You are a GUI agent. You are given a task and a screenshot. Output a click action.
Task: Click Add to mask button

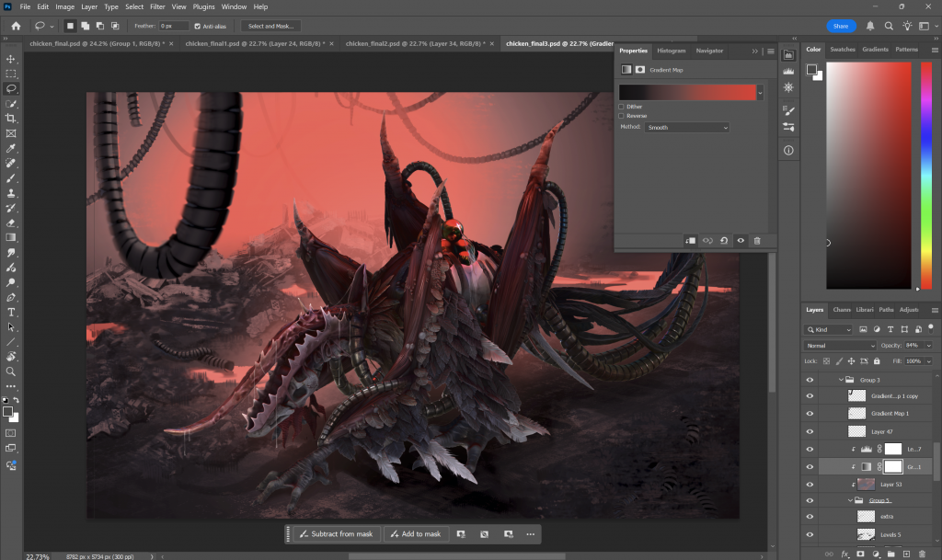416,534
